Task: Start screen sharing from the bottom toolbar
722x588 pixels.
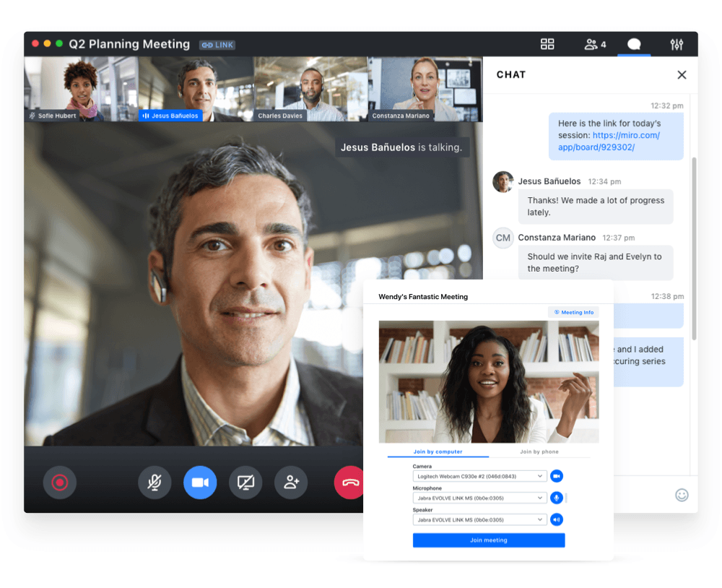Action: 245,483
